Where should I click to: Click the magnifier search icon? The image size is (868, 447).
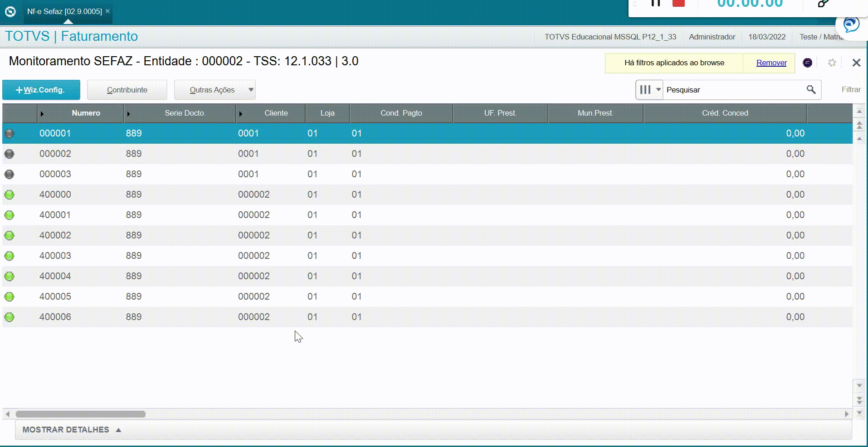pyautogui.click(x=811, y=90)
